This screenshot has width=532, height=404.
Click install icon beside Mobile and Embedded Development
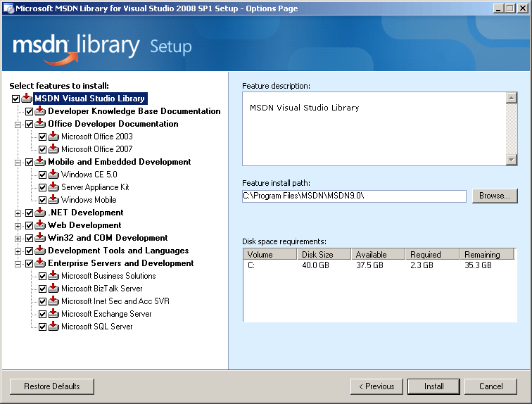pos(40,162)
